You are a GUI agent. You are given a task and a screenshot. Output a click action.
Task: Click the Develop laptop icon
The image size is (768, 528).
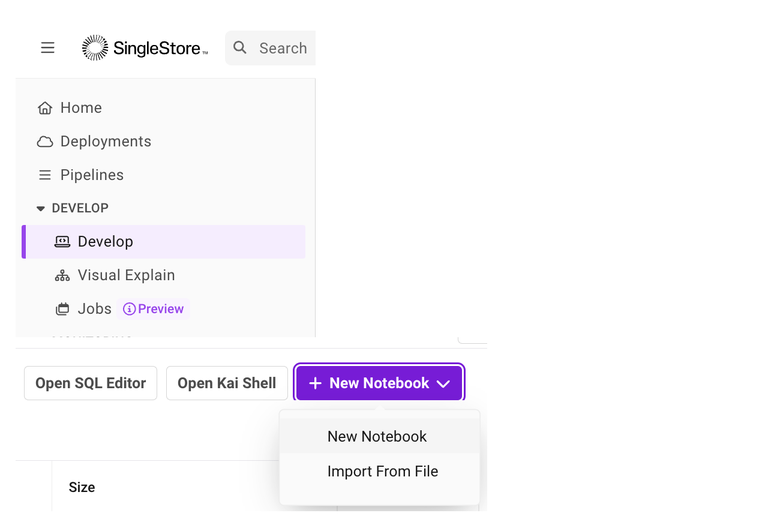(62, 242)
